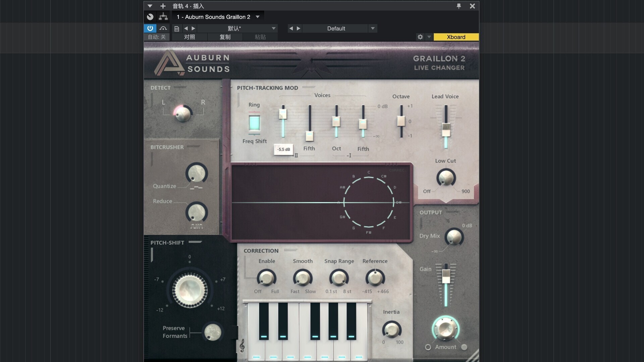Go to next preset beside 默认*
Screen dimensions: 644x362
193,28
